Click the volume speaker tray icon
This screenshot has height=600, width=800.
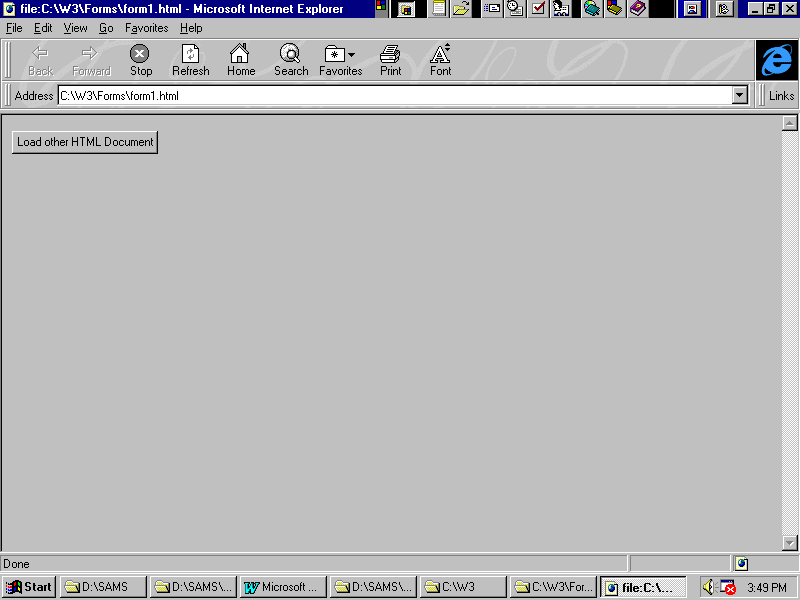click(708, 587)
